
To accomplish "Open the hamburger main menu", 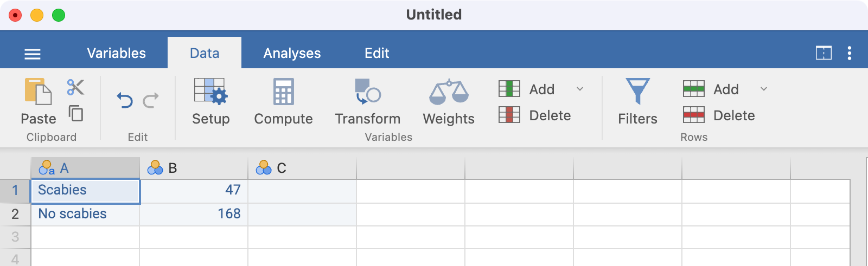I will click(x=33, y=54).
